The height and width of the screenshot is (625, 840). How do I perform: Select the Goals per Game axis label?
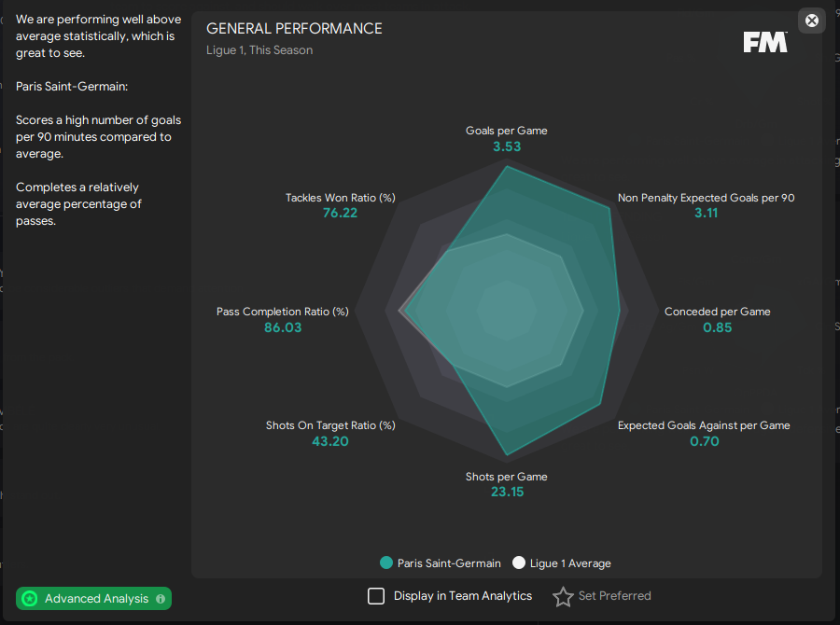pos(507,131)
